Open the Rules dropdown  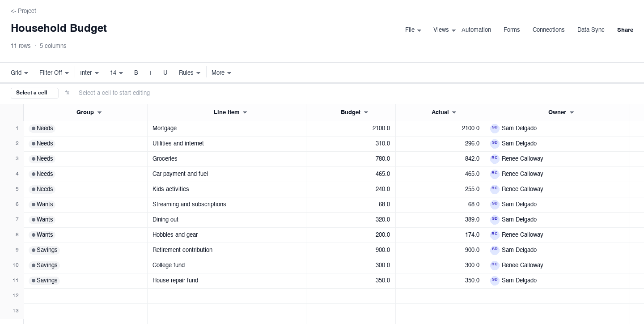coord(190,72)
